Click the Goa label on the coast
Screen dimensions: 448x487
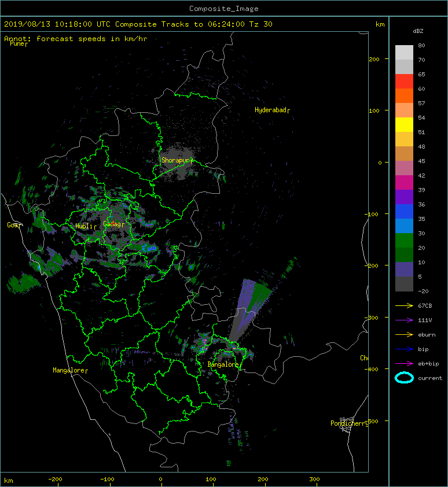[x=14, y=225]
